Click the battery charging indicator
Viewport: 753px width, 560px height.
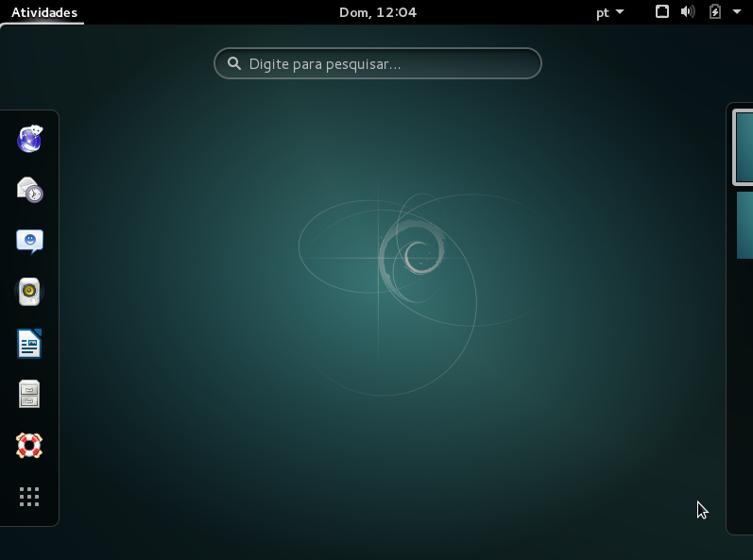coord(715,11)
